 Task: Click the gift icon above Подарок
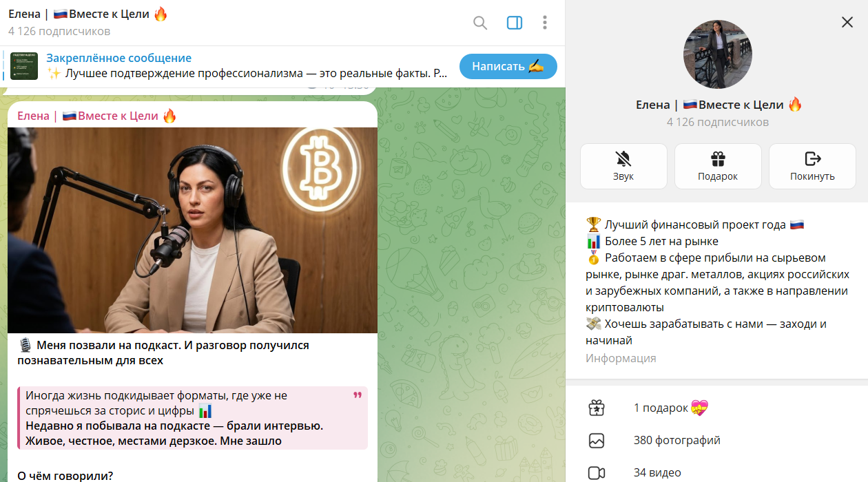(718, 159)
